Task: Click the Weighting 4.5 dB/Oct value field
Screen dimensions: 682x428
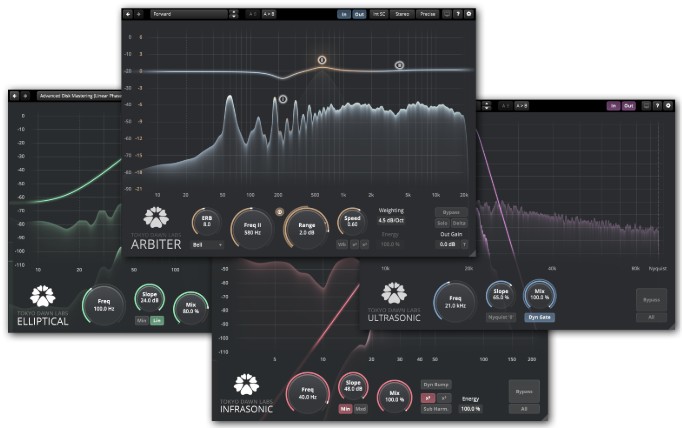Action: pyautogui.click(x=391, y=221)
